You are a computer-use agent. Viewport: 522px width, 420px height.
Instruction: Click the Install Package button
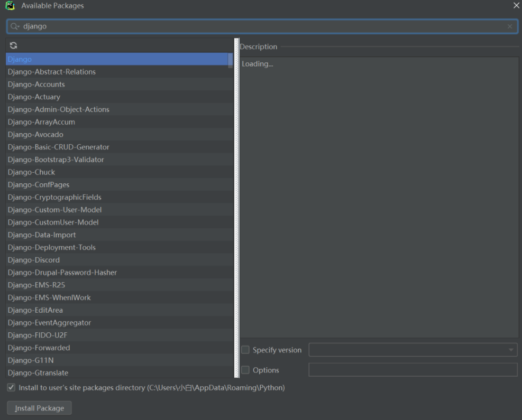39,408
